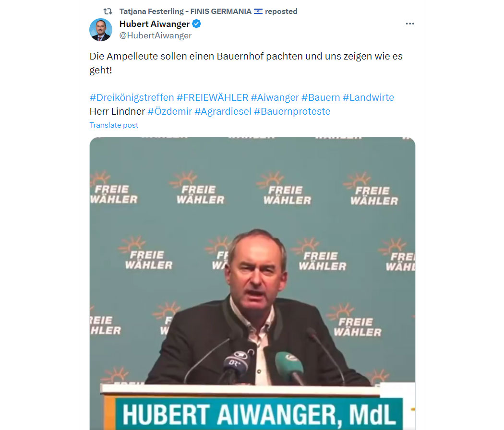Click the tweet text about Bauernhof pachten
Screen dimensions: 504x430
click(x=246, y=63)
